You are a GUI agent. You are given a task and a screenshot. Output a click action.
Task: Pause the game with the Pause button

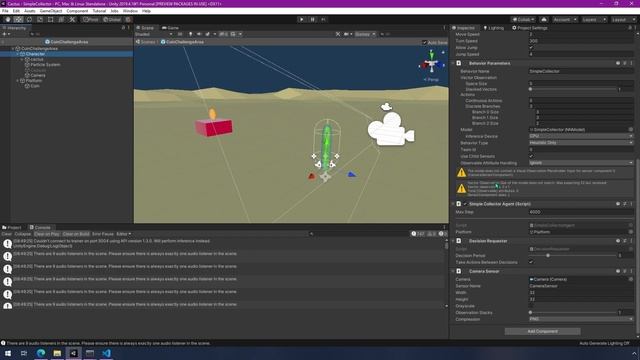(312, 19)
